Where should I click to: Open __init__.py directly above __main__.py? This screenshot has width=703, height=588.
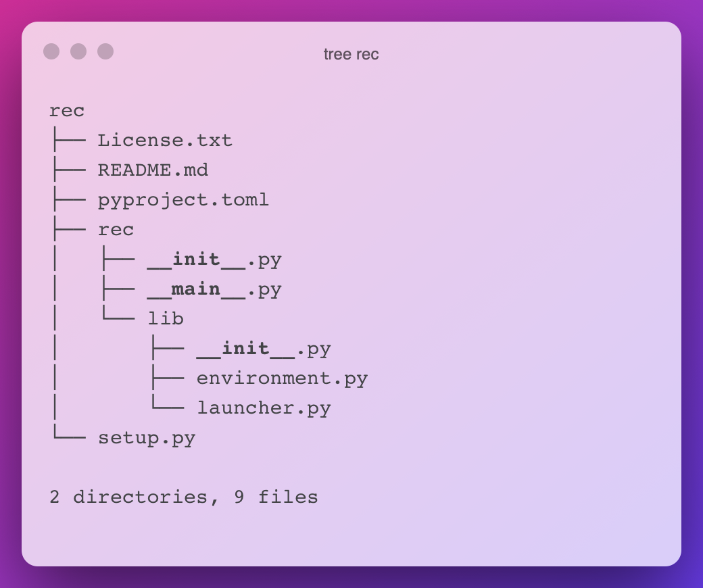[x=214, y=260]
